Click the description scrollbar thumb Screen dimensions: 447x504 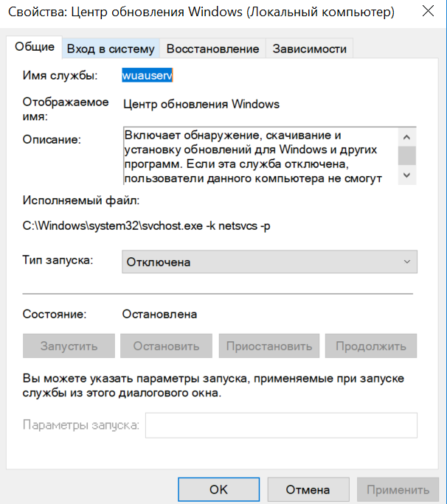tap(406, 156)
